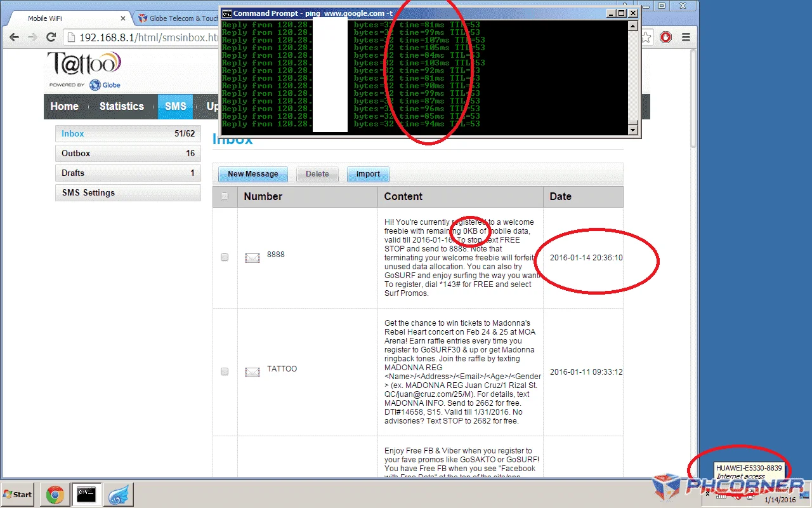
Task: Click the New Message button
Action: (253, 174)
